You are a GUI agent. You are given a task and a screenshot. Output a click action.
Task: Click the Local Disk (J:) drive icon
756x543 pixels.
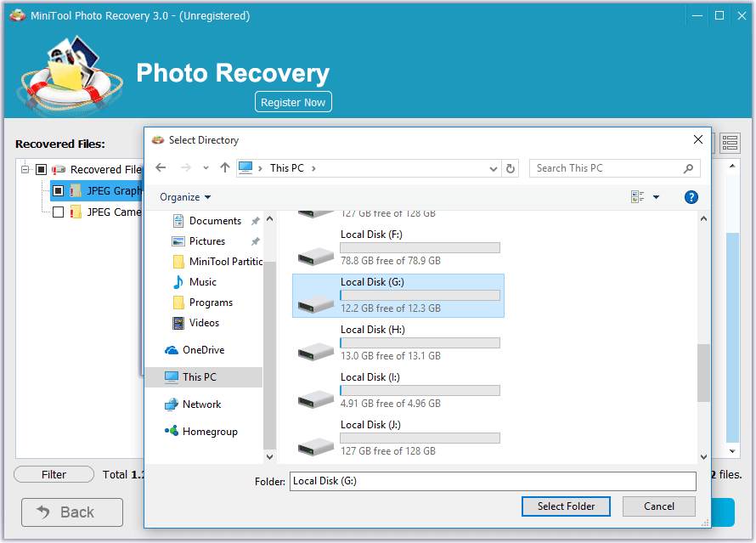(316, 447)
